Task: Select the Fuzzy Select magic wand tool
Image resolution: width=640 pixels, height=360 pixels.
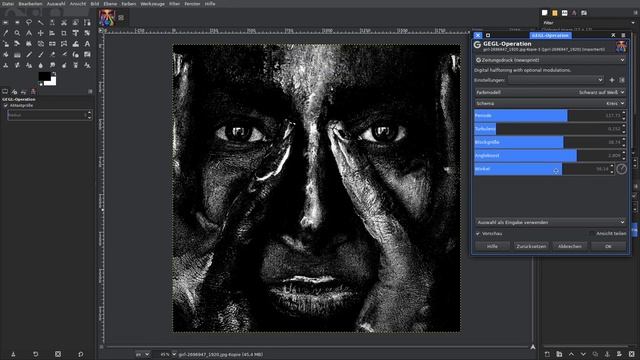Action: 40,22
